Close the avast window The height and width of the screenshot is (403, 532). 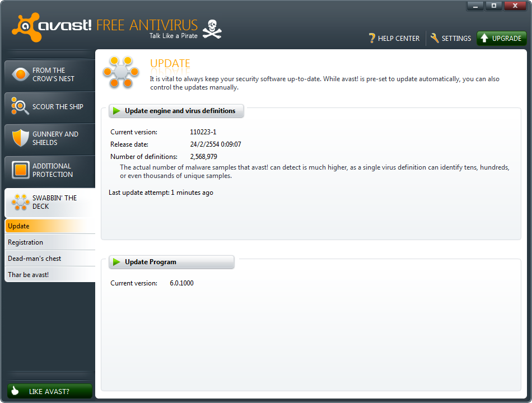point(515,6)
